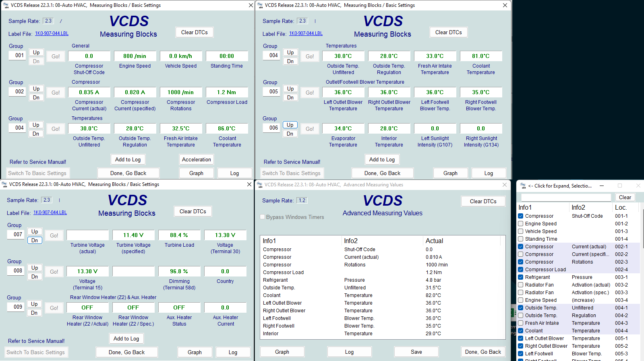644x361 pixels.
Task: Click Log in the Advanced Measuring Values window
Action: pos(349,352)
